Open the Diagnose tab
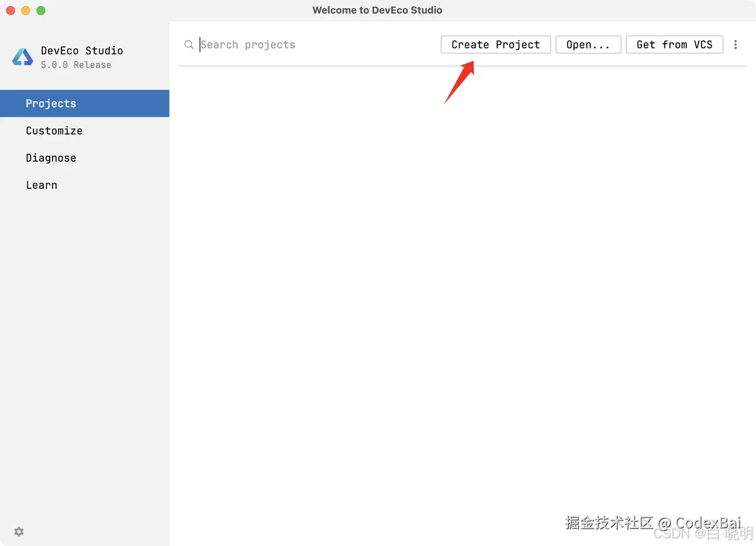Viewport: 756px width, 546px height. [84, 158]
